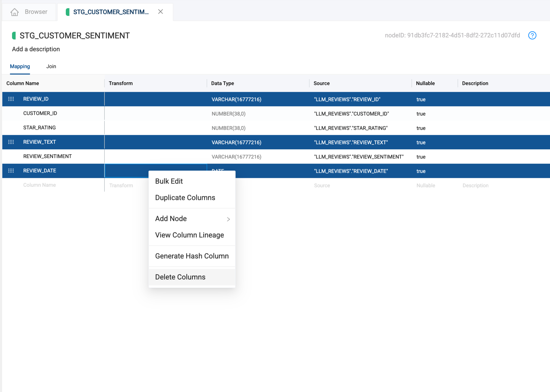Open the Browser home tab
This screenshot has height=392, width=550.
(29, 12)
